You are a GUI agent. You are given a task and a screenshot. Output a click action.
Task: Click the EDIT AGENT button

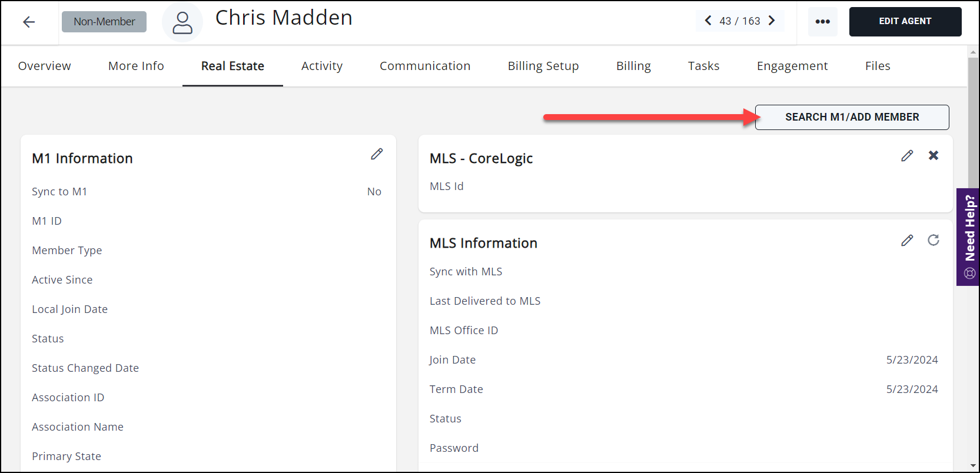pos(905,22)
